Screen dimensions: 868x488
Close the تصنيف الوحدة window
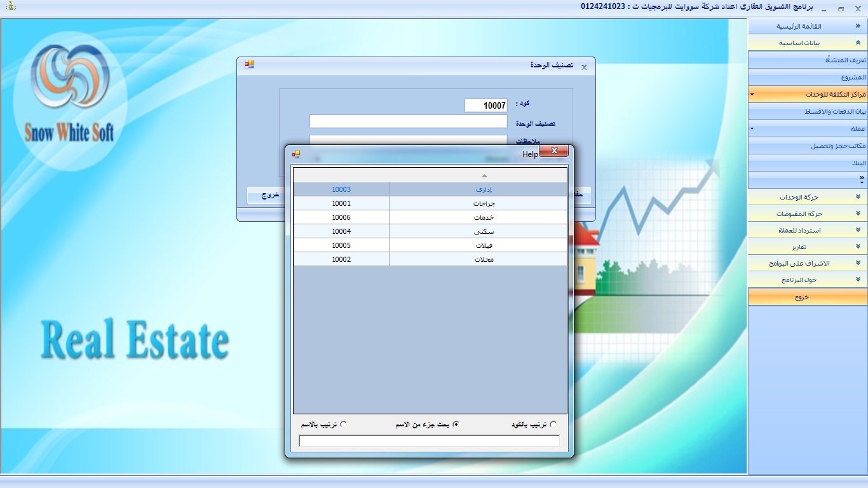[584, 67]
